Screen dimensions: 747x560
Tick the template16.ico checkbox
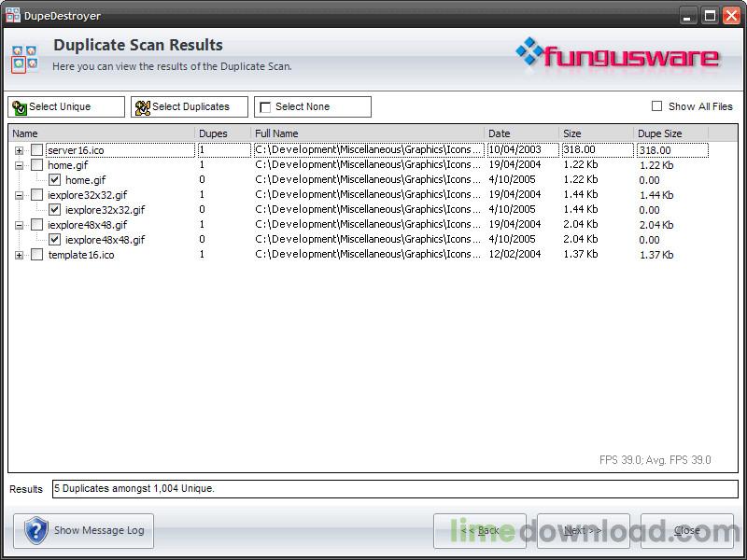click(x=36, y=255)
